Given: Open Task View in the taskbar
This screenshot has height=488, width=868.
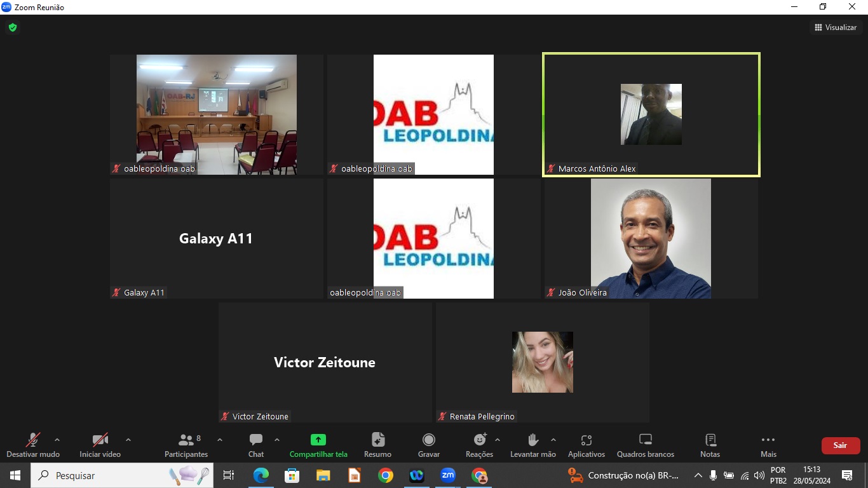Looking at the screenshot, I should [x=229, y=475].
